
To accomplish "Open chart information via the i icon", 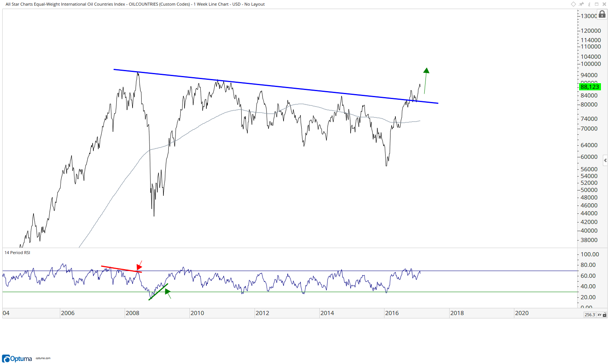I will click(x=589, y=4).
